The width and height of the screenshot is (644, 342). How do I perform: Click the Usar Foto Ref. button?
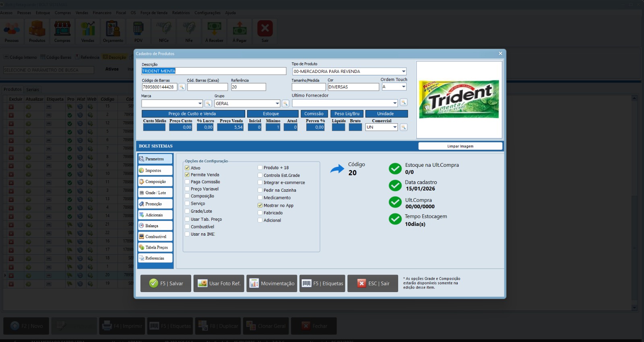pos(219,284)
